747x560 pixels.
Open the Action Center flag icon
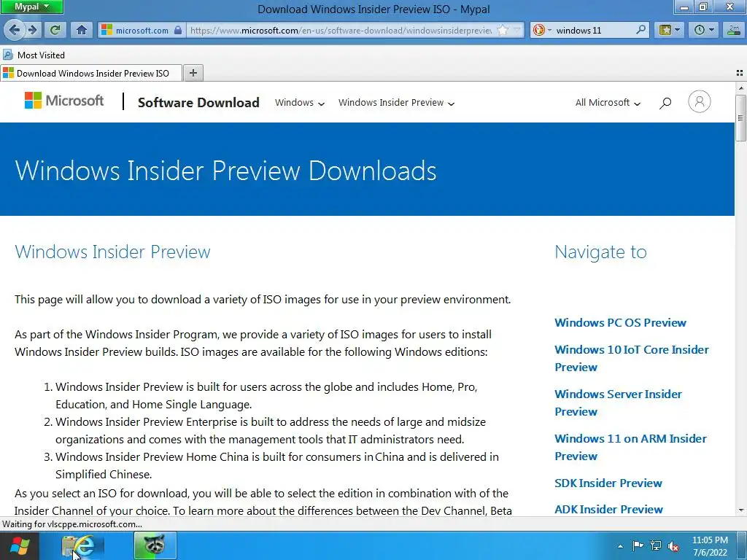click(x=638, y=546)
